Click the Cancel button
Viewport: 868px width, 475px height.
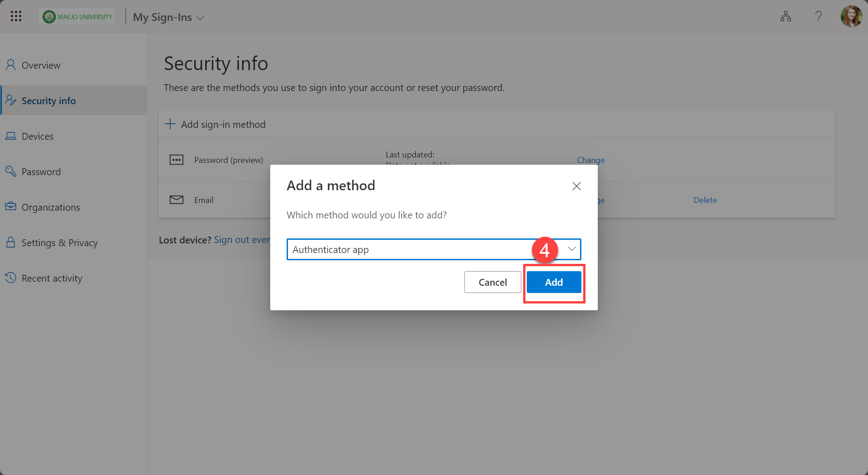[x=492, y=282]
